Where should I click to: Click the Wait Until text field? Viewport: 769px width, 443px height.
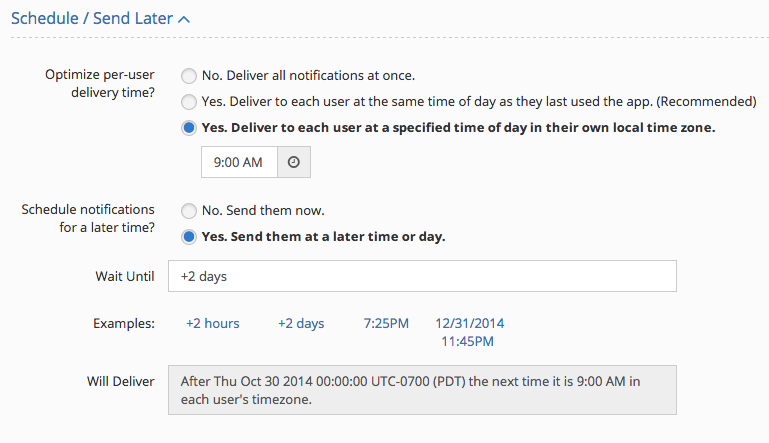[422, 276]
